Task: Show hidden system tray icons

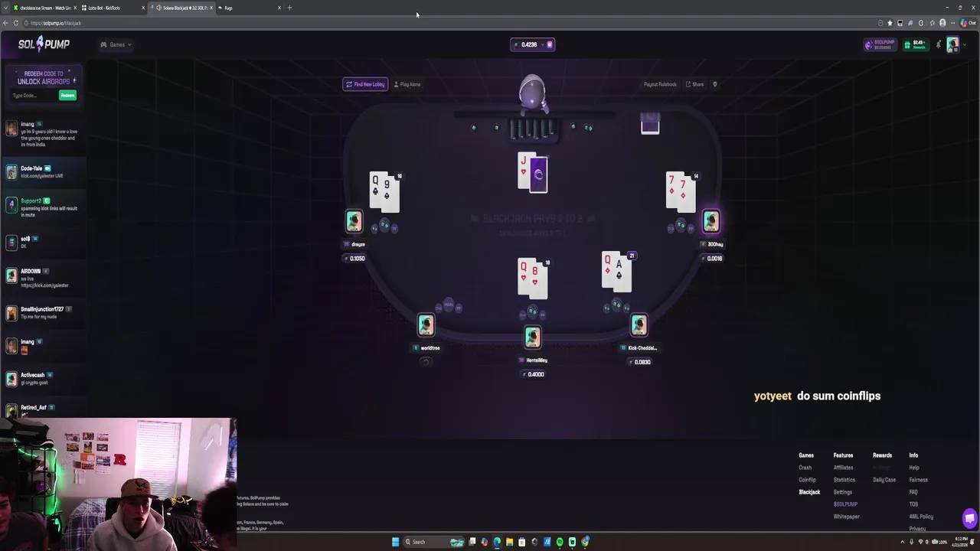Action: [x=902, y=542]
